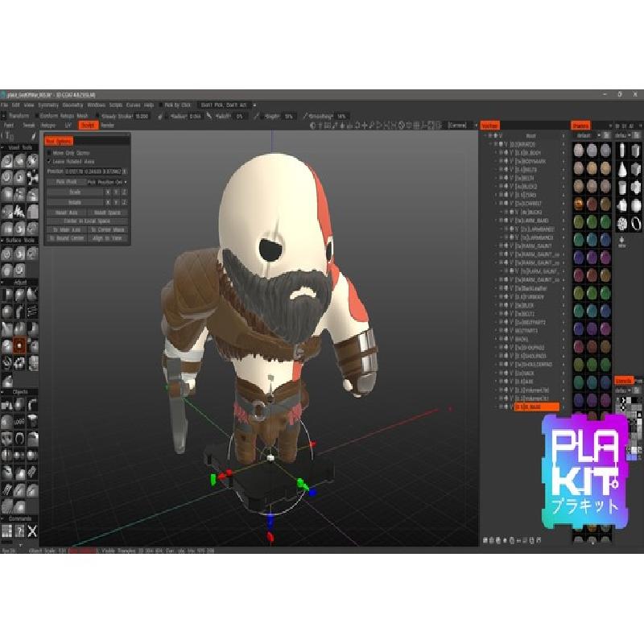
Task: Collapse the Surface Tools section header
Action: click(x=19, y=240)
